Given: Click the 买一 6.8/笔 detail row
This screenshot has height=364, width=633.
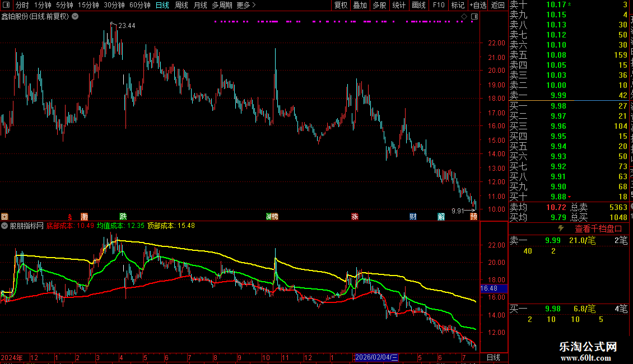Looking at the screenshot, I should pyautogui.click(x=569, y=309).
